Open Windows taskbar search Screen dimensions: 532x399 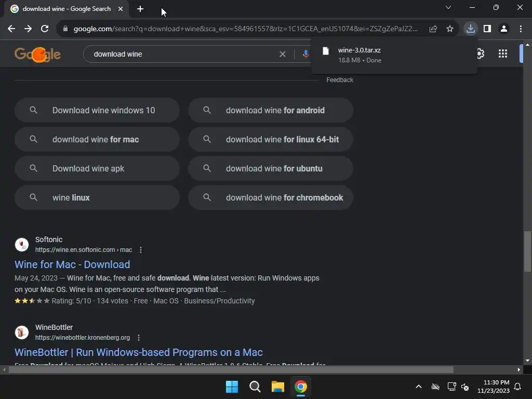[x=255, y=387]
